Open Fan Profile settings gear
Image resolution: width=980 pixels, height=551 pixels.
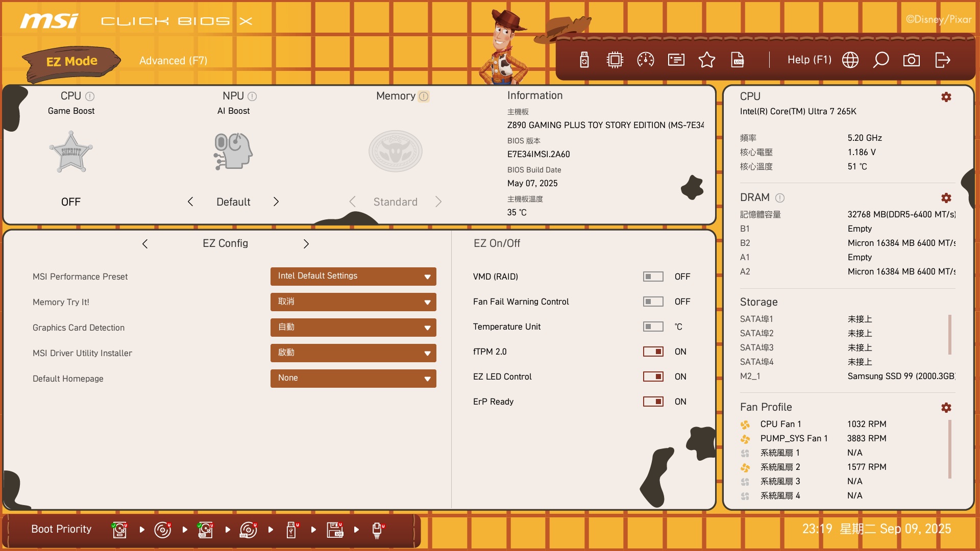[946, 408]
